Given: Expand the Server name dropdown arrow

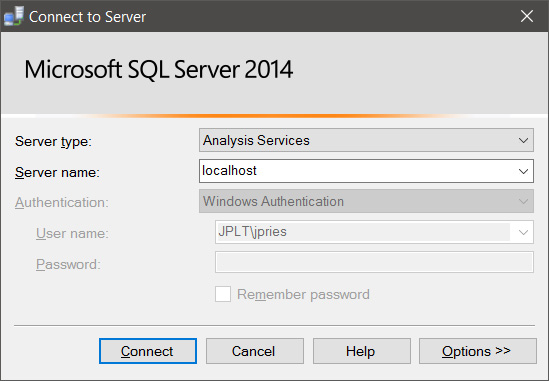Looking at the screenshot, I should [523, 171].
